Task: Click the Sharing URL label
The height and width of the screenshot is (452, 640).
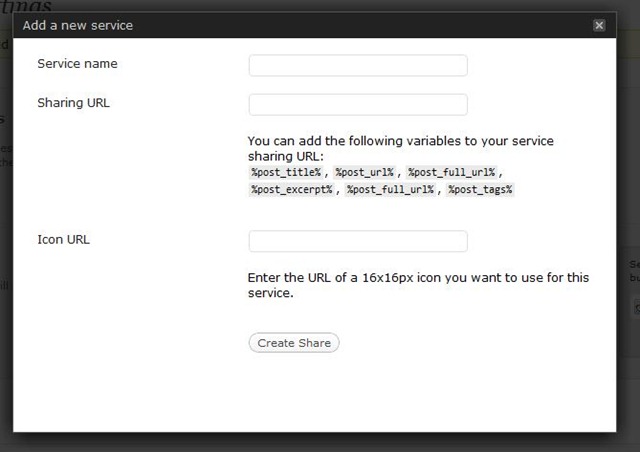Action: (73, 103)
